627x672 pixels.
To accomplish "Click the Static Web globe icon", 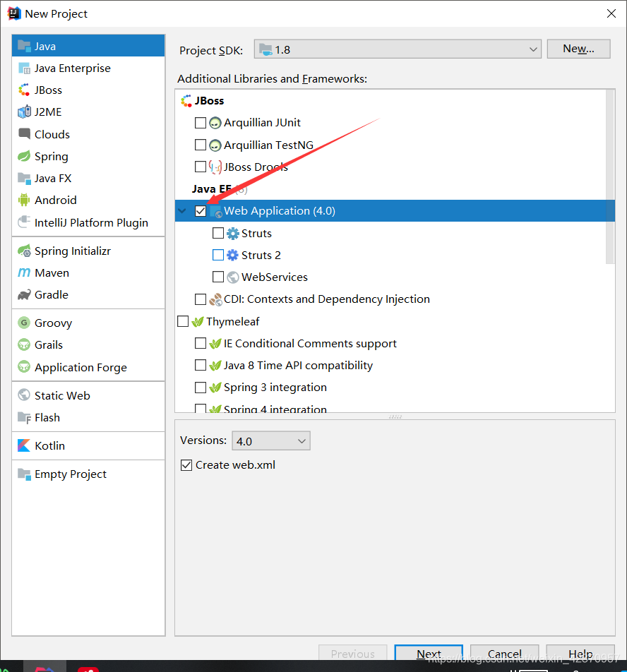I will coord(24,395).
